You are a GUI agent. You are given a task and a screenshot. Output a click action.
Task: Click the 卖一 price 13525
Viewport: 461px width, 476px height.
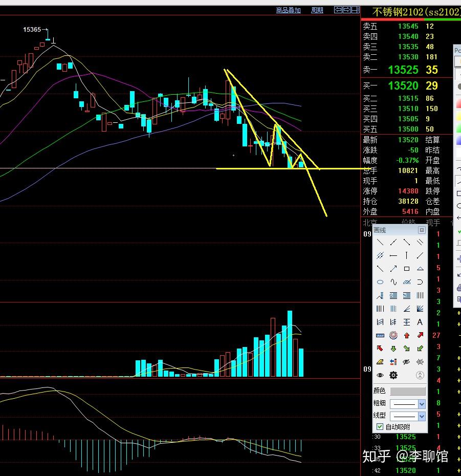point(403,70)
